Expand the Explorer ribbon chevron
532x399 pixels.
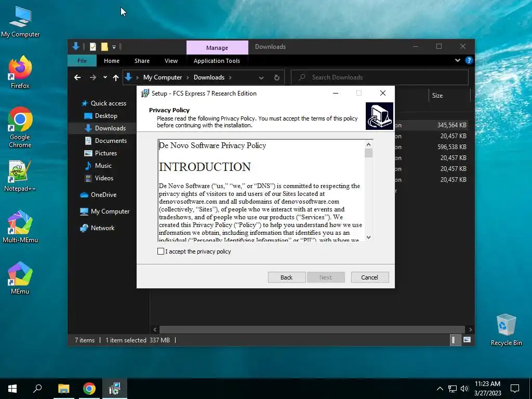(x=457, y=60)
